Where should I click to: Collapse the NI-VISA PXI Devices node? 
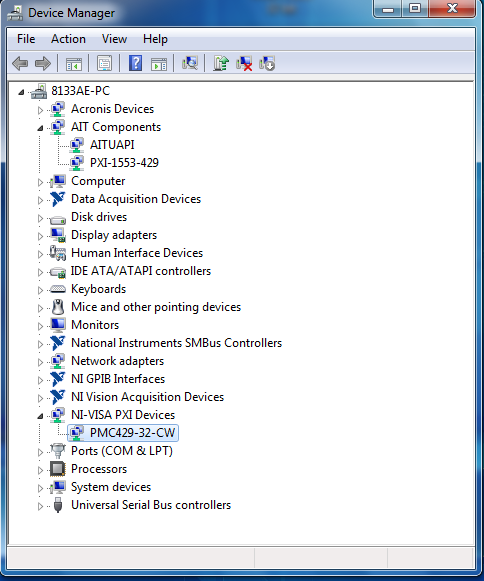click(x=40, y=416)
